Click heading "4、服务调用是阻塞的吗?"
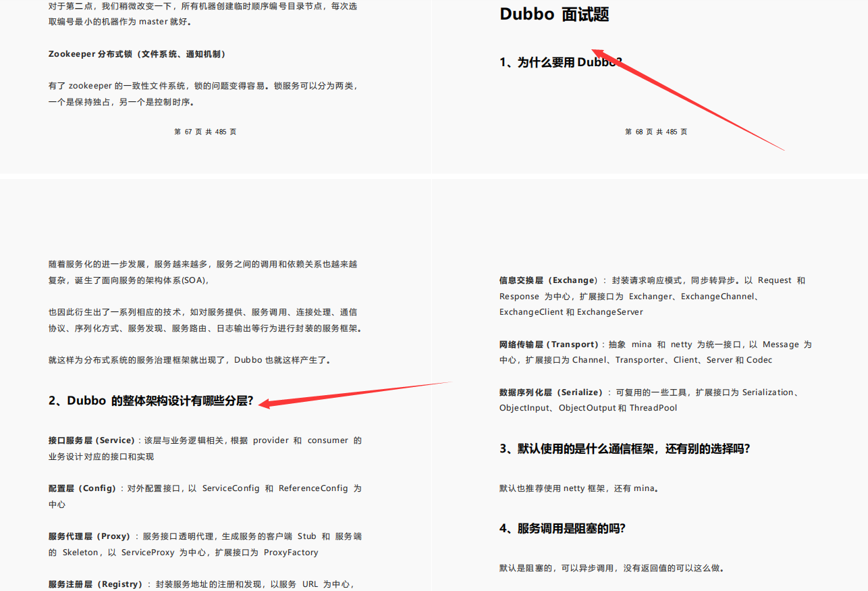The image size is (868, 591). 562,528
